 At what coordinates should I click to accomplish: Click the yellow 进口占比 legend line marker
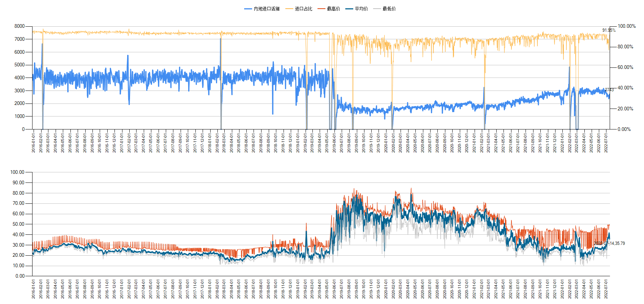tap(289, 9)
